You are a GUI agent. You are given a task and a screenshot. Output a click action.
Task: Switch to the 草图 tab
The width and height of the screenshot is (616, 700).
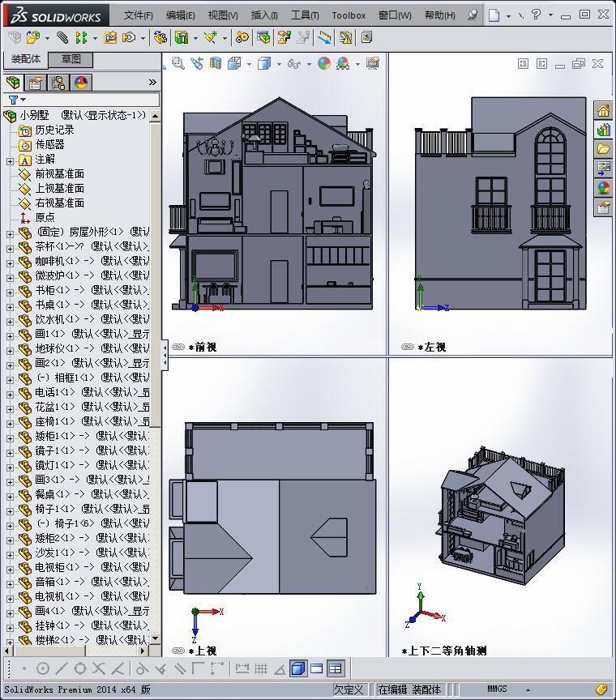71,59
